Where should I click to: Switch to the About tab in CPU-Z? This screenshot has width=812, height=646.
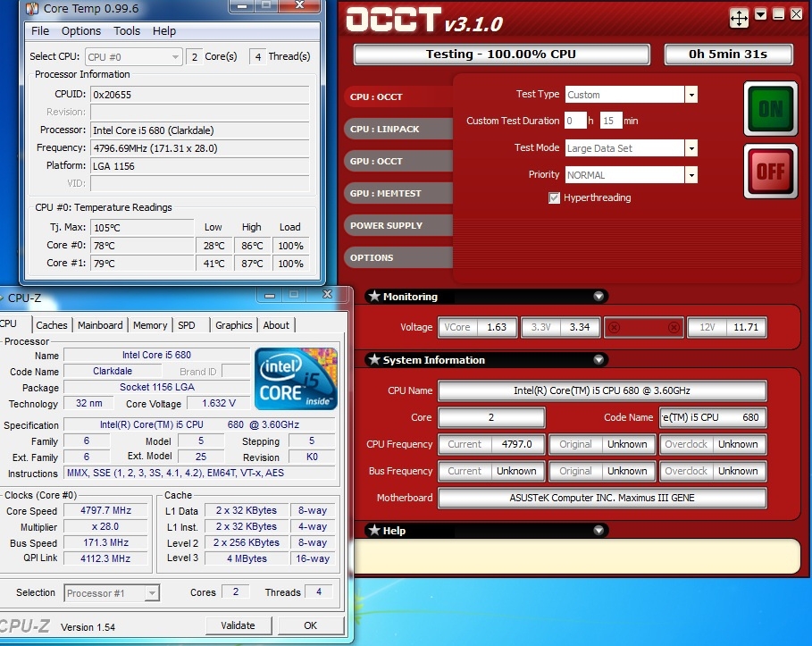276,325
